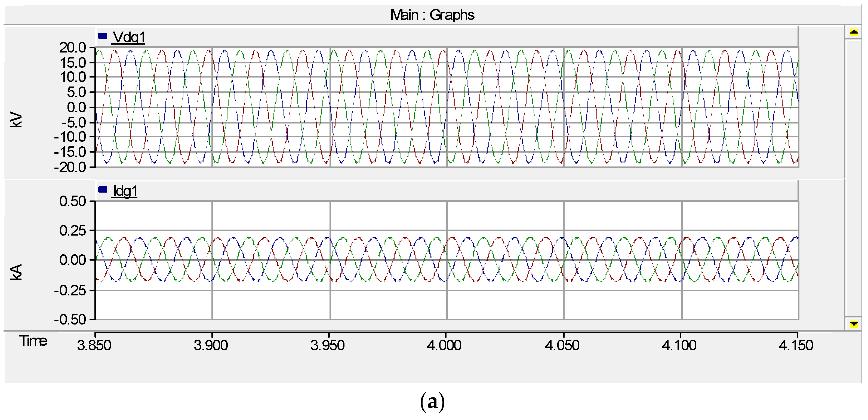Click the 4.050 time axis tick label

click(x=562, y=345)
